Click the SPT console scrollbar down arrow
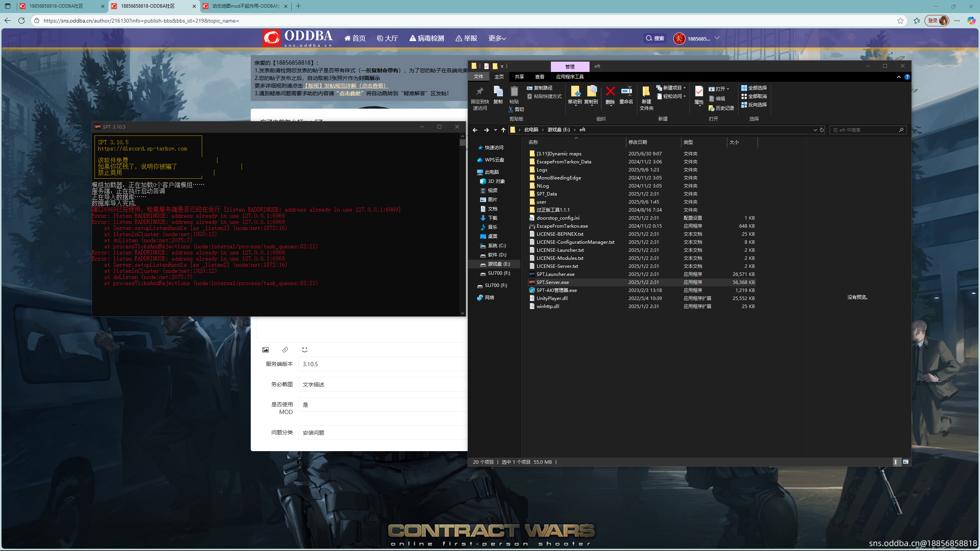980x551 pixels. (462, 313)
